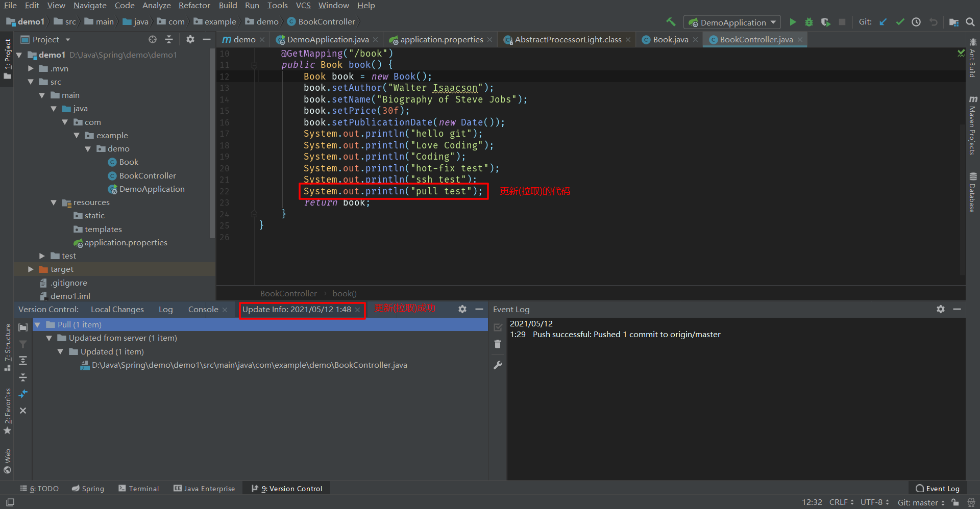This screenshot has height=509, width=980.
Task: Click the lock icon in status bar
Action: click(x=955, y=502)
